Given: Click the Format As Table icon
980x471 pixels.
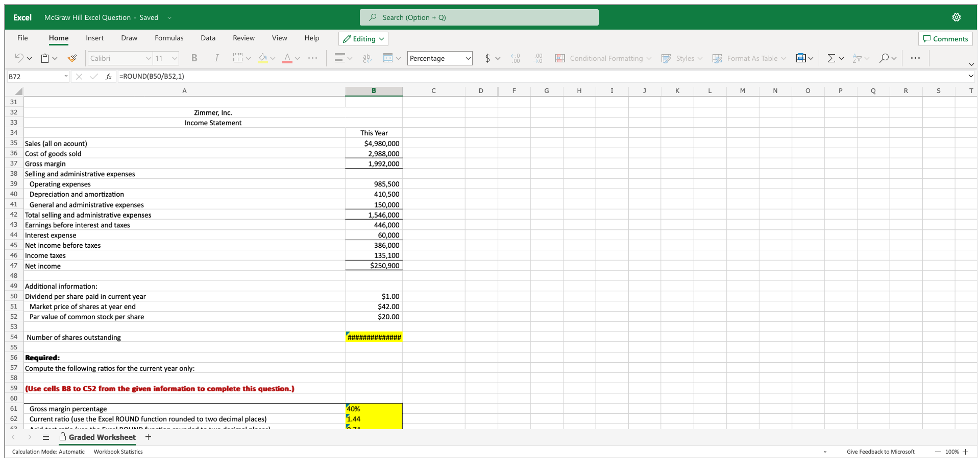Looking at the screenshot, I should pyautogui.click(x=717, y=58).
